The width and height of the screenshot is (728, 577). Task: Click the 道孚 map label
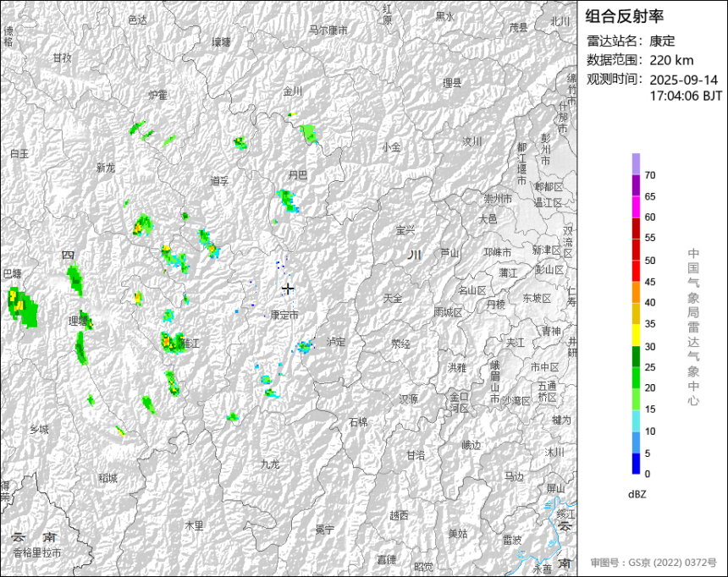pyautogui.click(x=219, y=180)
